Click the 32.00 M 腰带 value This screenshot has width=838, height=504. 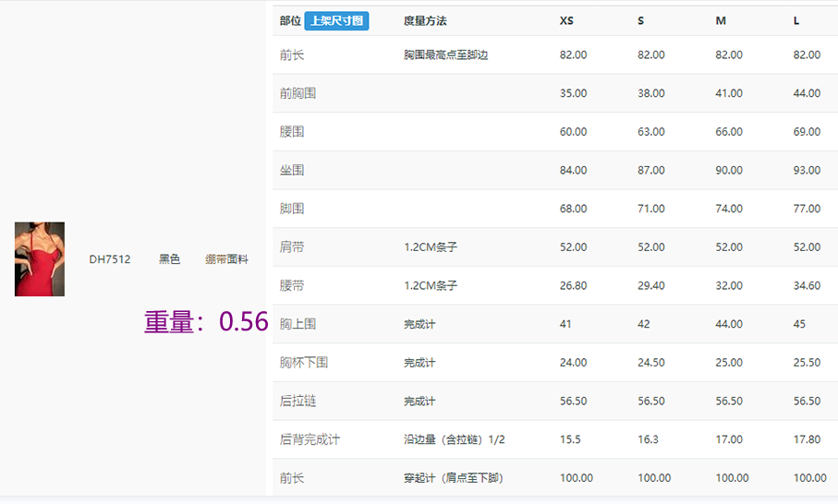[x=729, y=285]
